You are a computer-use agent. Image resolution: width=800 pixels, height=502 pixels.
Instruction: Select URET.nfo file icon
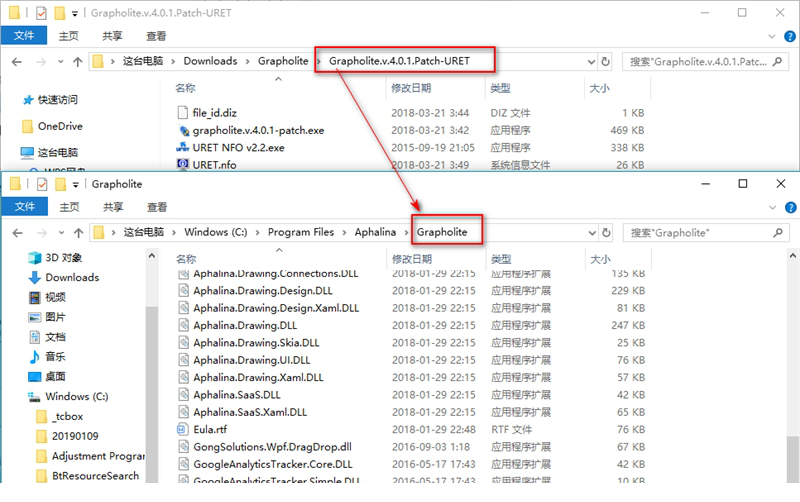click(183, 164)
